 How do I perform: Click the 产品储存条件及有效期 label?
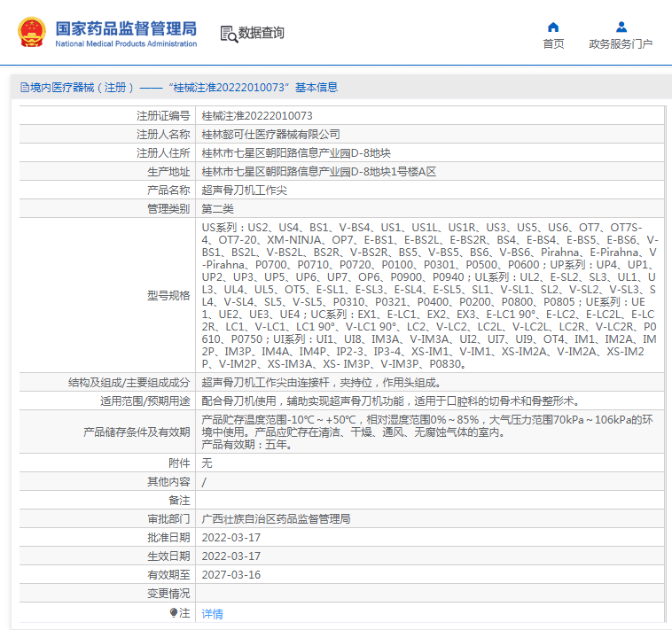[137, 432]
